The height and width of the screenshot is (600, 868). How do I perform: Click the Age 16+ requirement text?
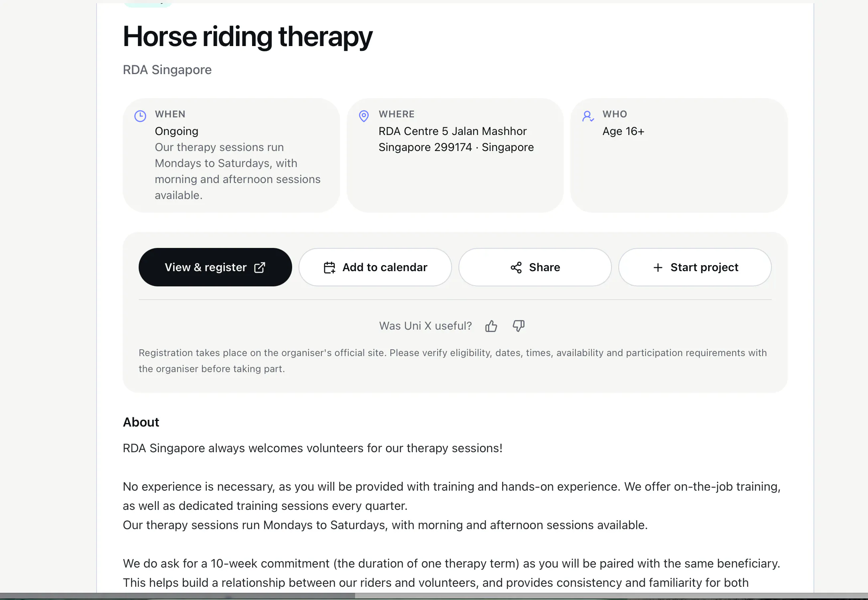pyautogui.click(x=623, y=131)
